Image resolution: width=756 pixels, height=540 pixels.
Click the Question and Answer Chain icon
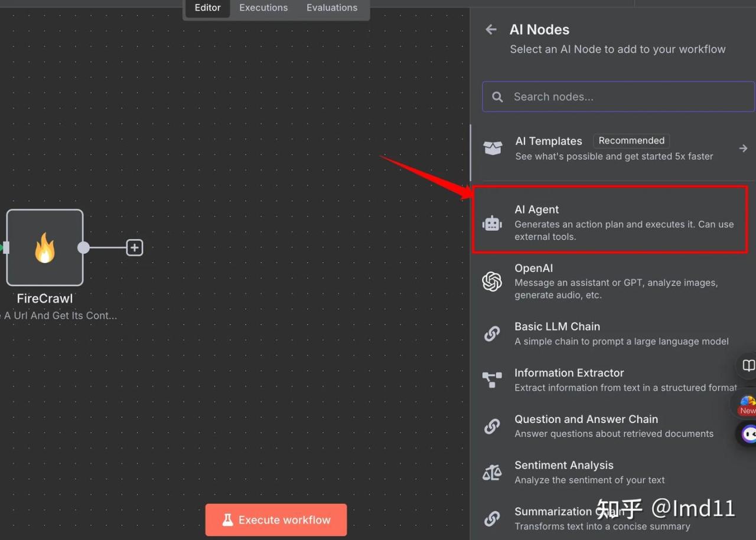click(x=492, y=426)
